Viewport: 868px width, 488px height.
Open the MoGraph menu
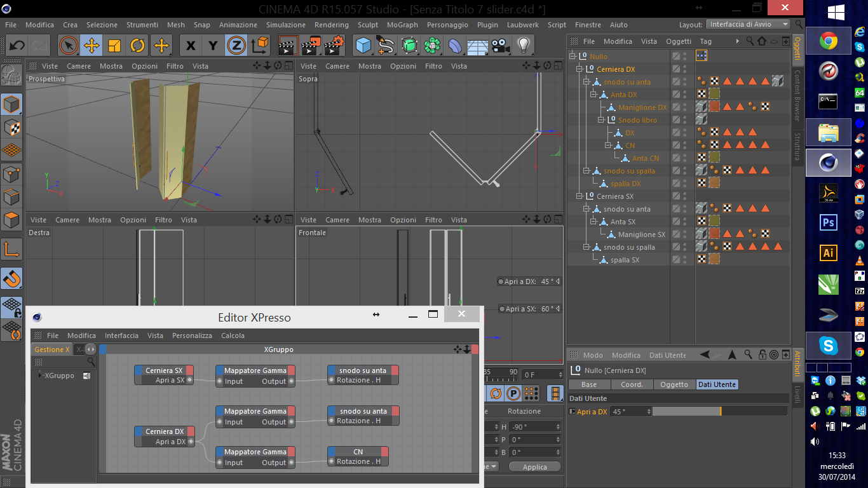[x=402, y=25]
